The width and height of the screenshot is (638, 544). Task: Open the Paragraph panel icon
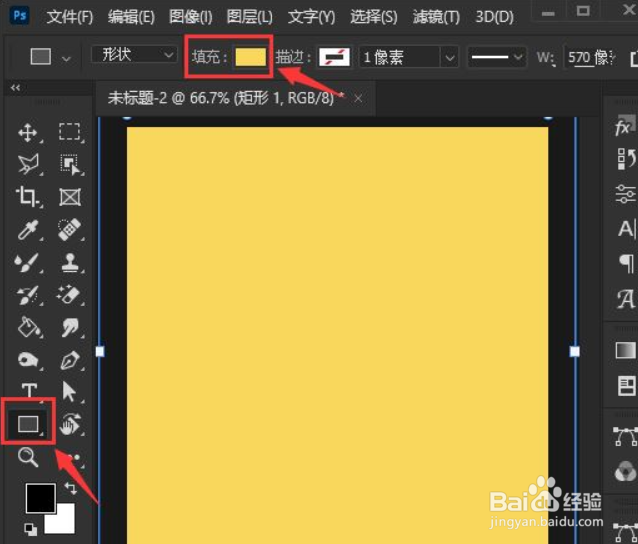(x=627, y=263)
